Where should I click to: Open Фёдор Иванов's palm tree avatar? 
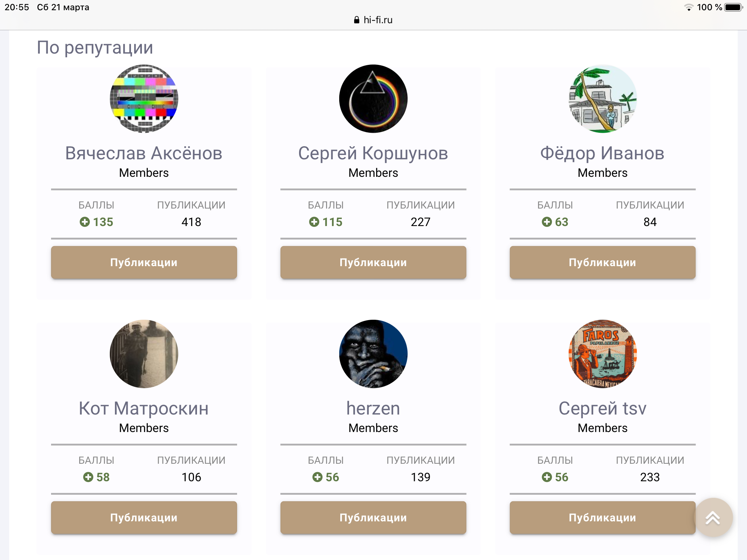[603, 99]
